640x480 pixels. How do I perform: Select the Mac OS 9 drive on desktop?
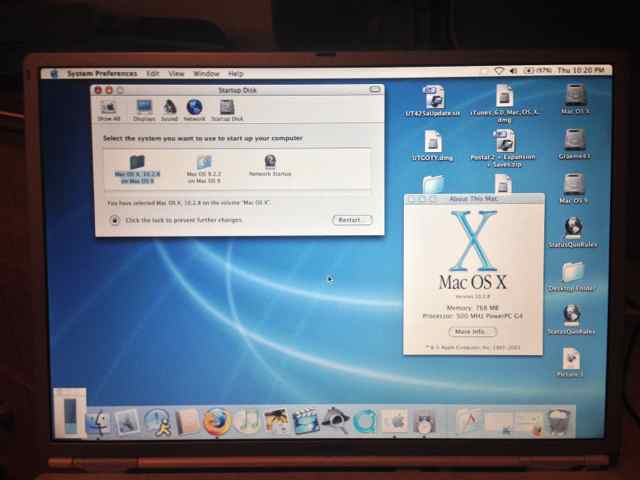pos(573,188)
